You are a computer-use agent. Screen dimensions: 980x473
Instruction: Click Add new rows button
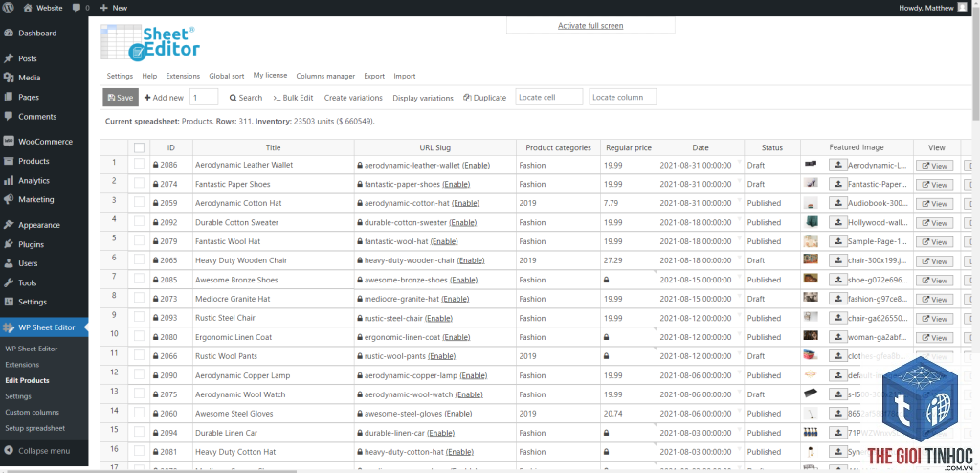pyautogui.click(x=164, y=98)
